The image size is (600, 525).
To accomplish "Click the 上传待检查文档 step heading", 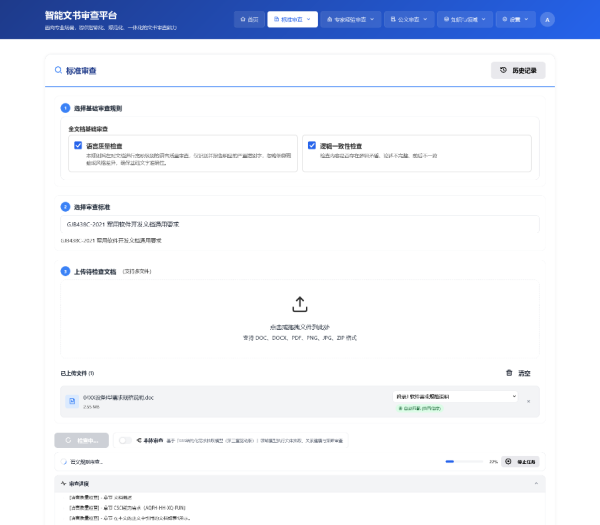I will coord(95,272).
